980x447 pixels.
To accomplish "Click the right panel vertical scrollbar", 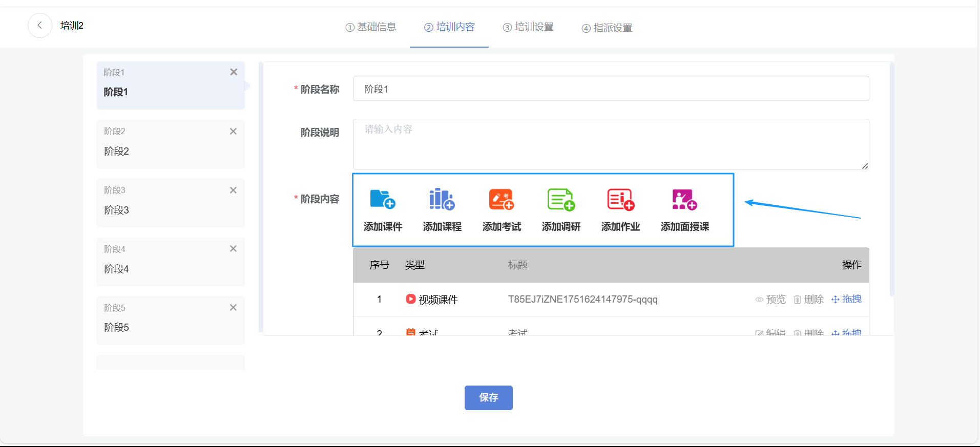I will [892, 179].
